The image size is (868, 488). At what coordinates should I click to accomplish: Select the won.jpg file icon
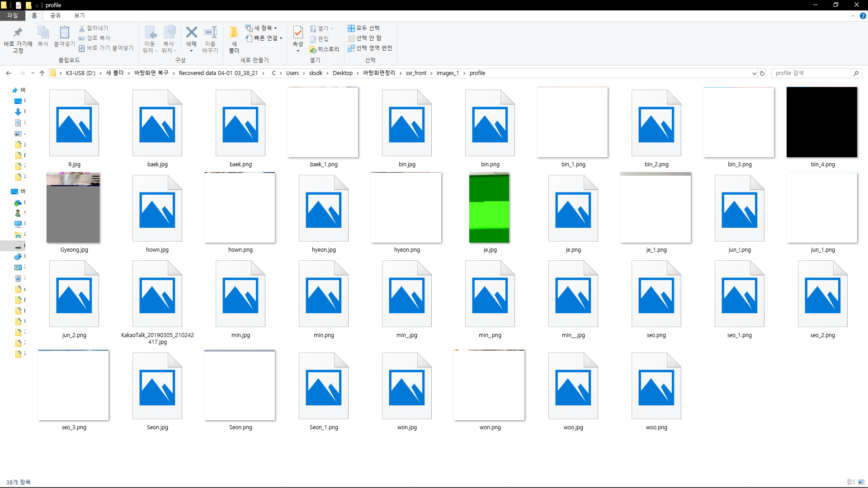coord(407,386)
